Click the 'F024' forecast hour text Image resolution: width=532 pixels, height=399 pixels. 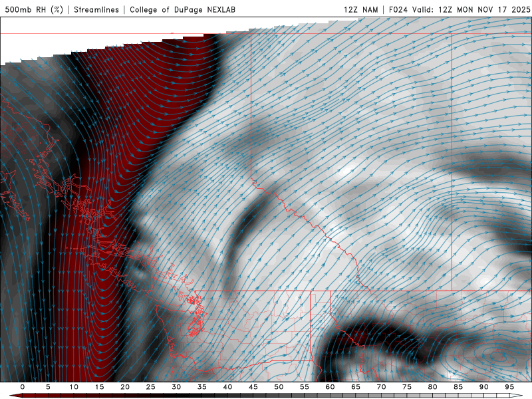point(398,9)
